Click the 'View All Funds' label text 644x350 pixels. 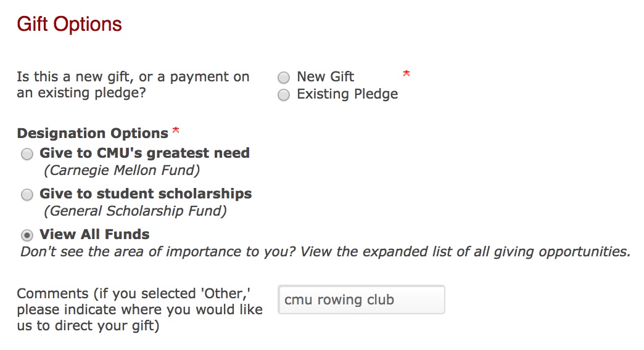94,234
